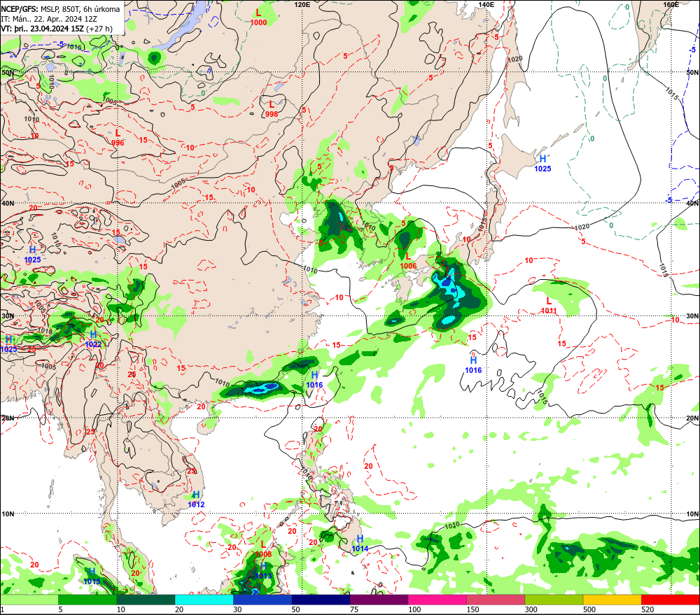This screenshot has height=615, width=700.
Task: Click the dark green 10–20 legend swatch
Action: click(146, 600)
